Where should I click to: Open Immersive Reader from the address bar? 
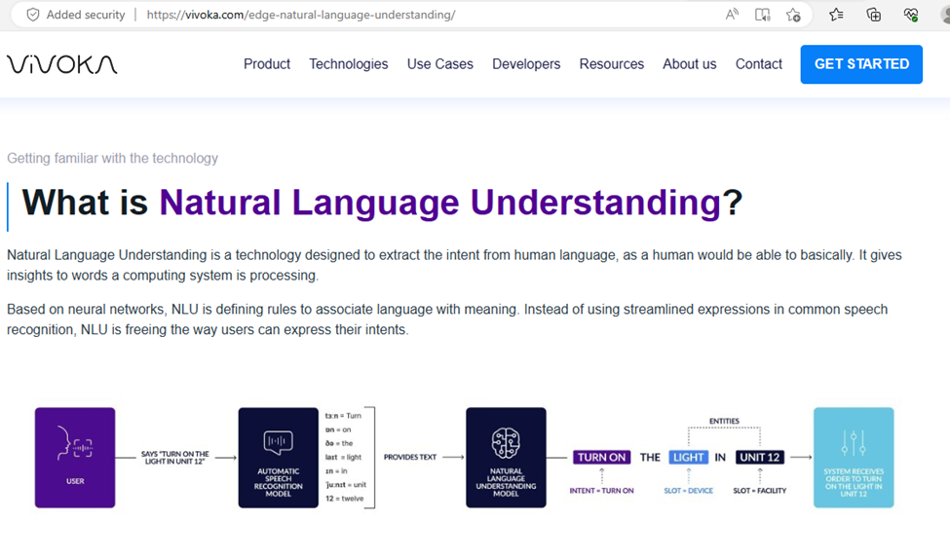pyautogui.click(x=763, y=15)
